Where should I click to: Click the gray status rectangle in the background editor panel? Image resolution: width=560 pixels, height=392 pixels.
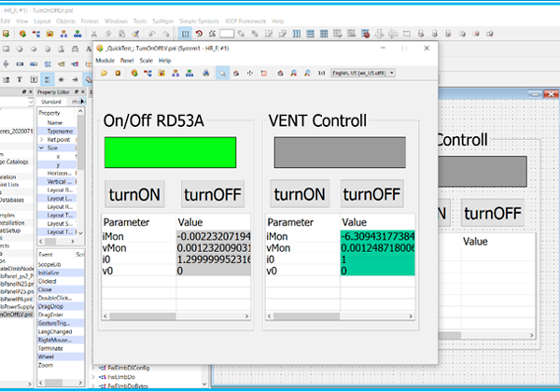tap(483, 172)
